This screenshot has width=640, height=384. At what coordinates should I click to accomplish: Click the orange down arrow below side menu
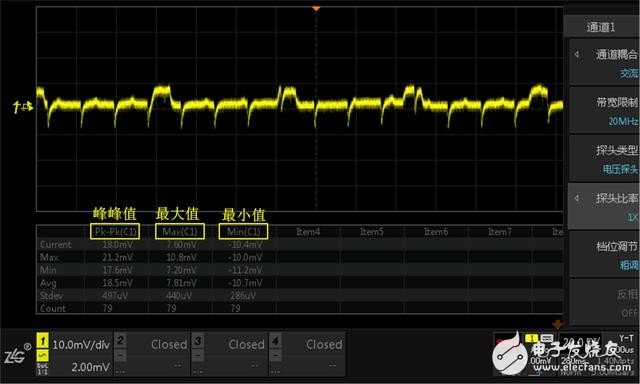(557, 324)
